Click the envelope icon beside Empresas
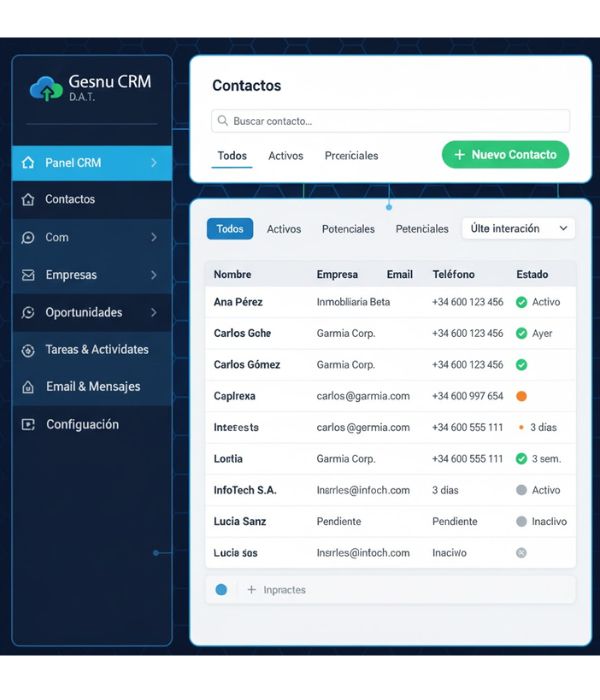Image resolution: width=600 pixels, height=700 pixels. (x=27, y=275)
